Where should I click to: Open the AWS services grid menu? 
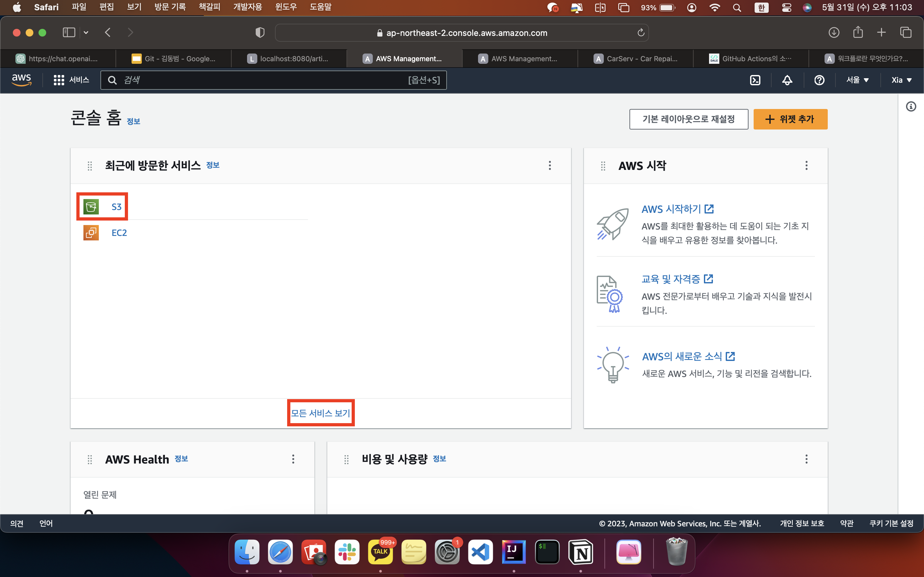click(59, 80)
